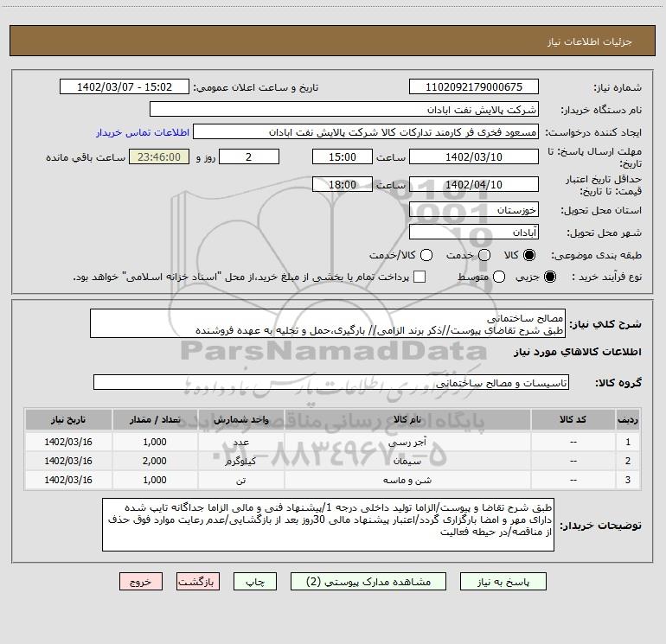Click the خوزستان province field
Viewport: 666px width, 644px height.
click(x=474, y=210)
